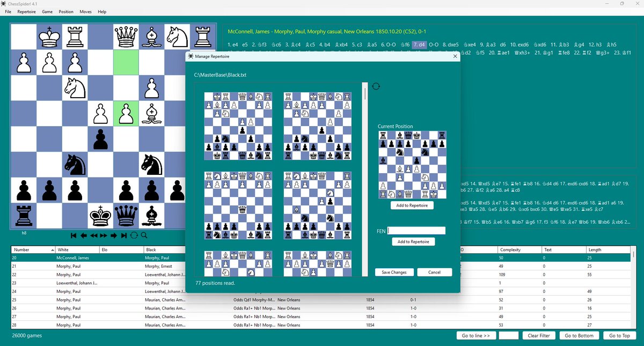This screenshot has width=644, height=346.
Task: Close the Manage Repertoire dialog
Action: pyautogui.click(x=455, y=56)
